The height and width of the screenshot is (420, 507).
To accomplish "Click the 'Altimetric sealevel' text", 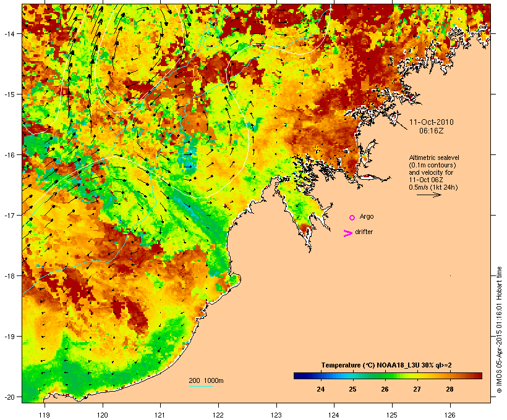I will [434, 157].
